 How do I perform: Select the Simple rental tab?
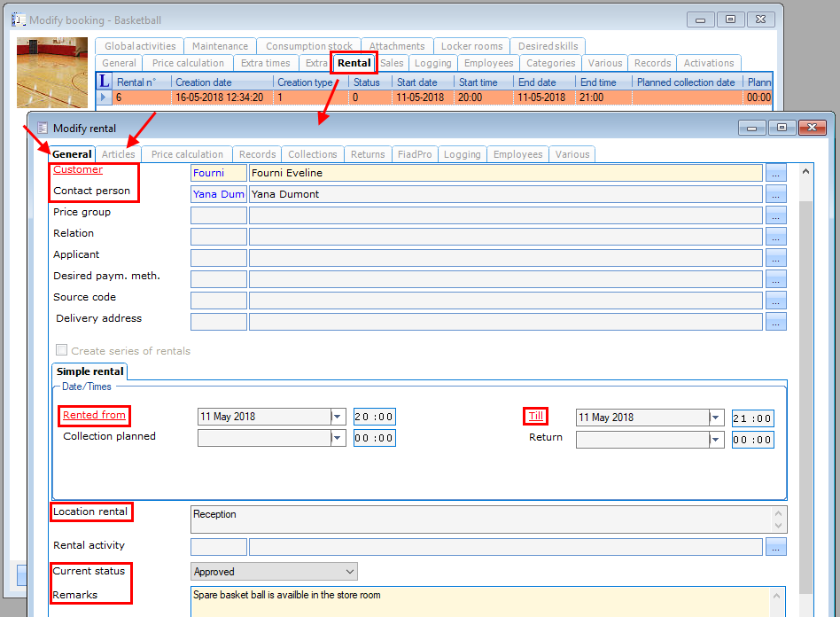(x=90, y=371)
